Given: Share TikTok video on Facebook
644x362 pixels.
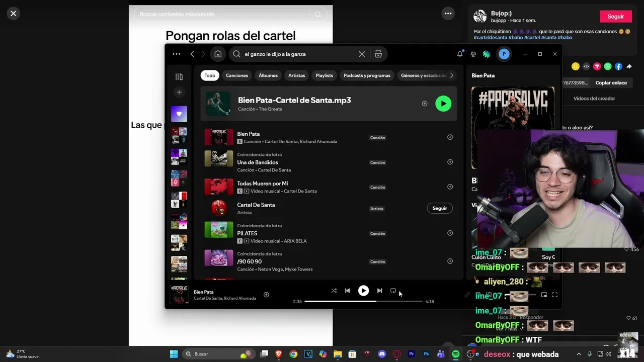Looking at the screenshot, I should [618, 66].
